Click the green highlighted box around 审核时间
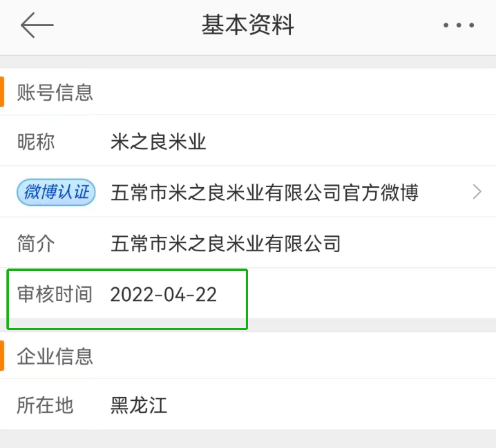Screen dimensions: 496x448 [127, 299]
